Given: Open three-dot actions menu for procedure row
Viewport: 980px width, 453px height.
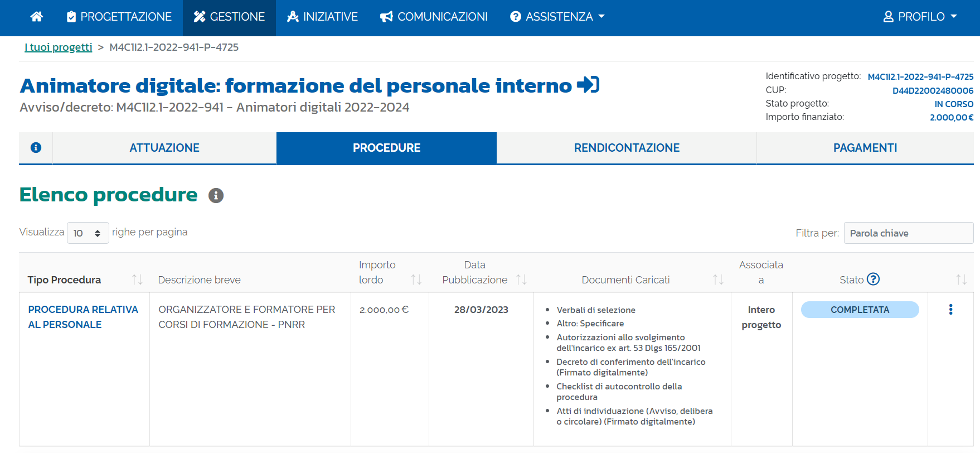Looking at the screenshot, I should click(950, 310).
